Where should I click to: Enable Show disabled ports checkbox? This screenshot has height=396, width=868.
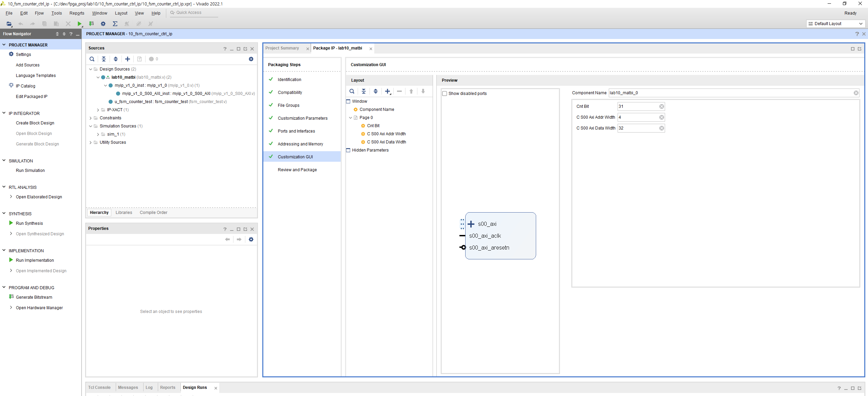click(x=445, y=94)
